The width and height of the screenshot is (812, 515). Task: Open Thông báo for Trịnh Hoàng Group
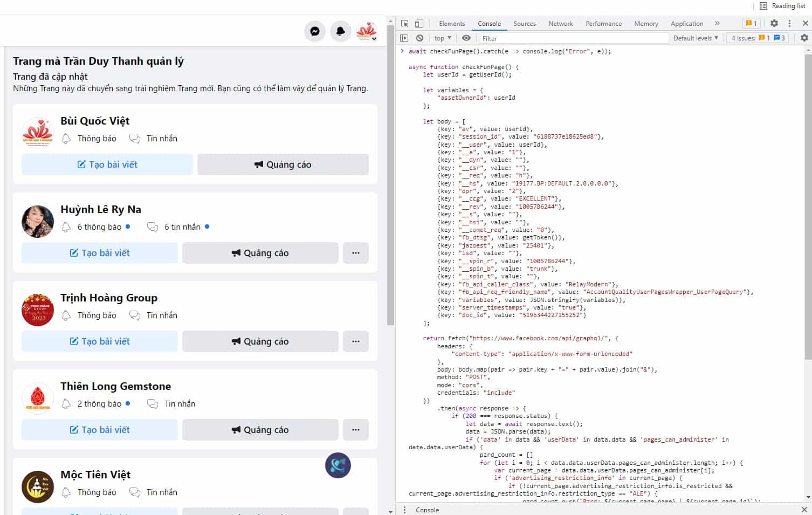(x=89, y=315)
